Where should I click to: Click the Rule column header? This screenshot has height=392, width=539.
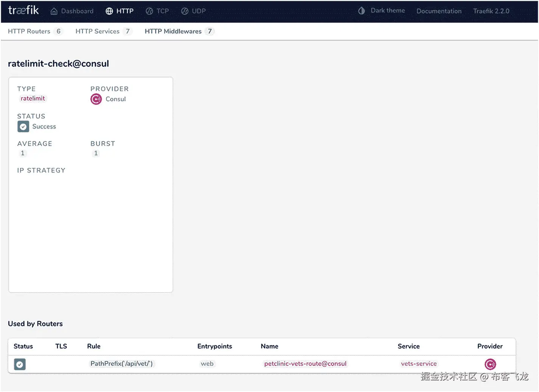point(94,346)
